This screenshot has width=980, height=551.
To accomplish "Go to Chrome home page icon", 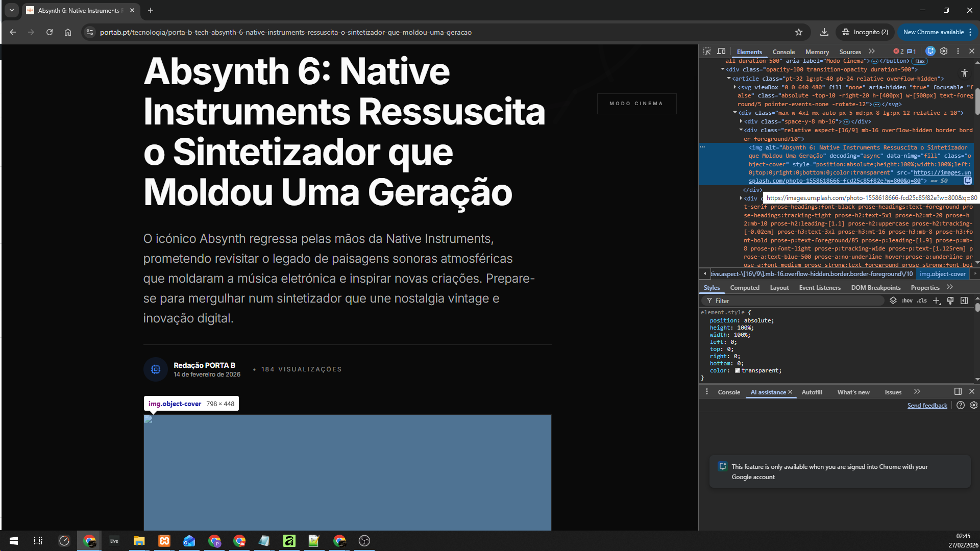I will (x=68, y=32).
